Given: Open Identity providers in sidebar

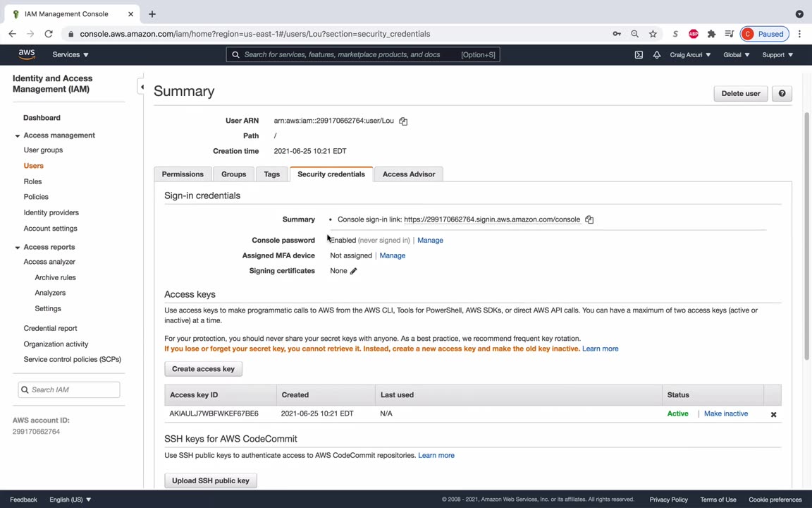Looking at the screenshot, I should coord(51,212).
